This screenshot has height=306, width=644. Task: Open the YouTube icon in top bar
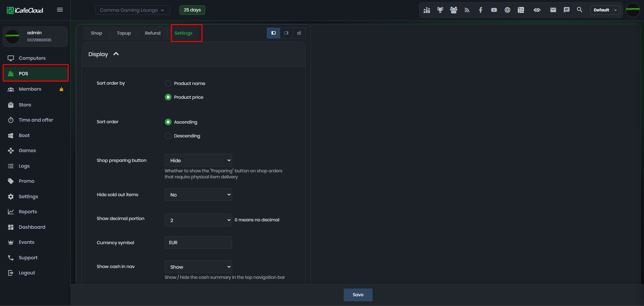[494, 10]
